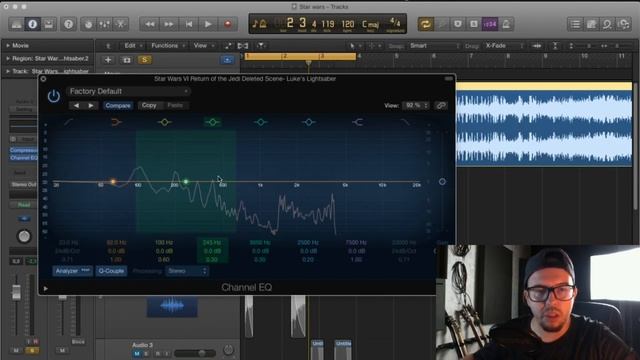Open the Snap mode Smart dropdown
The height and width of the screenshot is (360, 640).
[434, 46]
